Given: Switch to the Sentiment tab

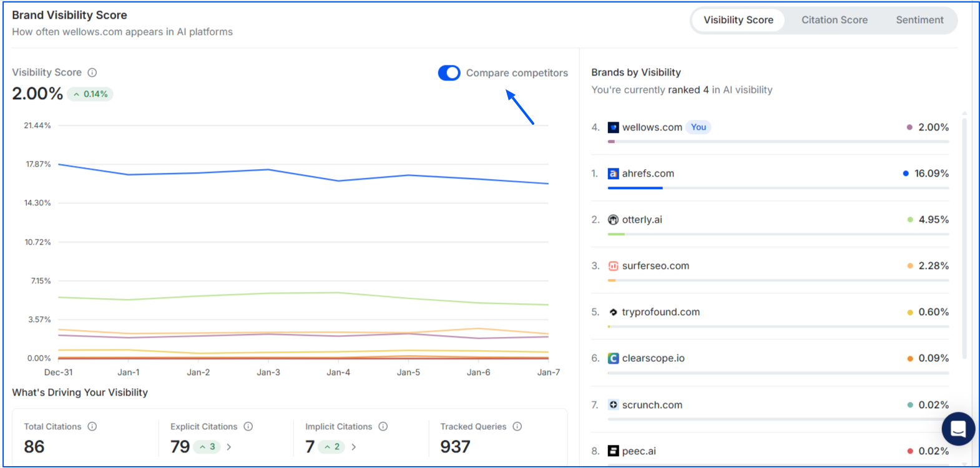Looking at the screenshot, I should tap(919, 20).
